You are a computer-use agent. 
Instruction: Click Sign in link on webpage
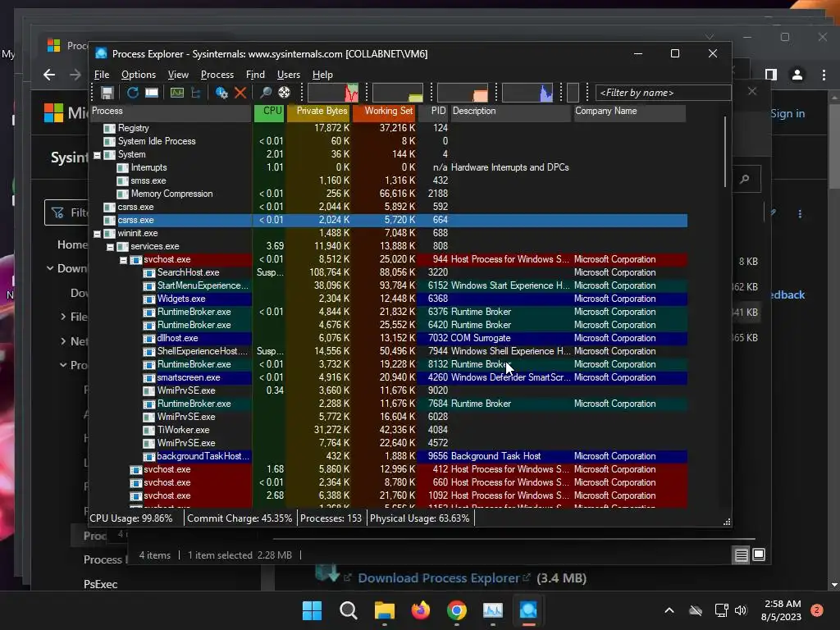(787, 113)
